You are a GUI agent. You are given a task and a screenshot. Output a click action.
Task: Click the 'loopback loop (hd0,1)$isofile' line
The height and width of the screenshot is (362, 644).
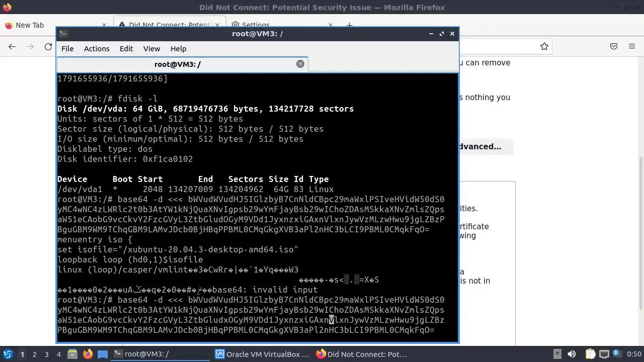click(x=130, y=259)
